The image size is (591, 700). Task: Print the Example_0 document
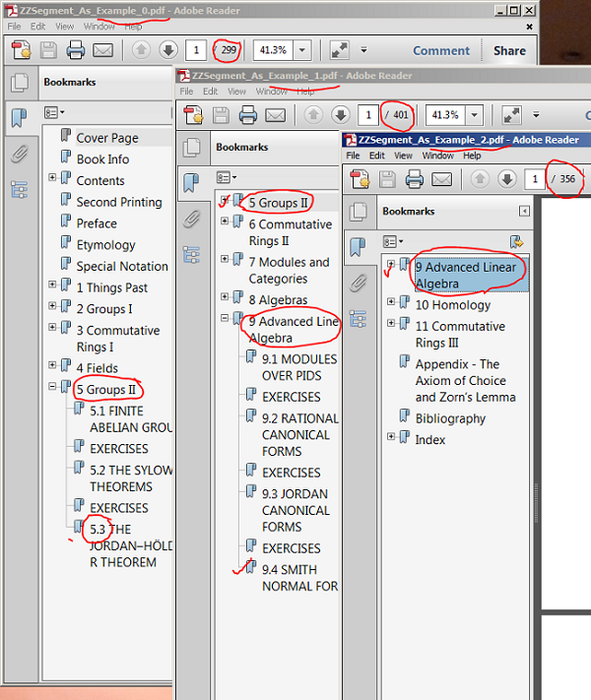pos(76,50)
